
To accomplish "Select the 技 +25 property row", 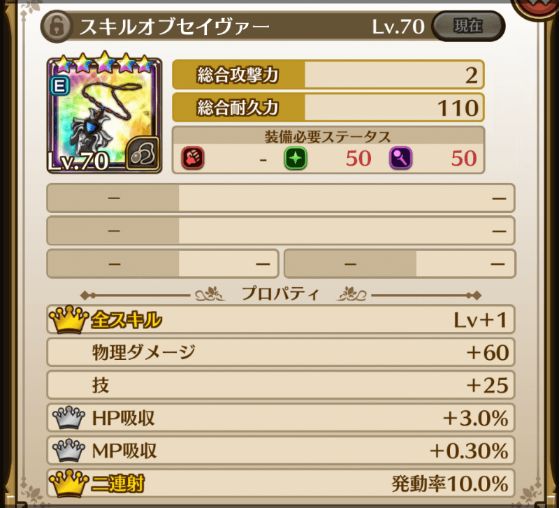I will click(281, 385).
